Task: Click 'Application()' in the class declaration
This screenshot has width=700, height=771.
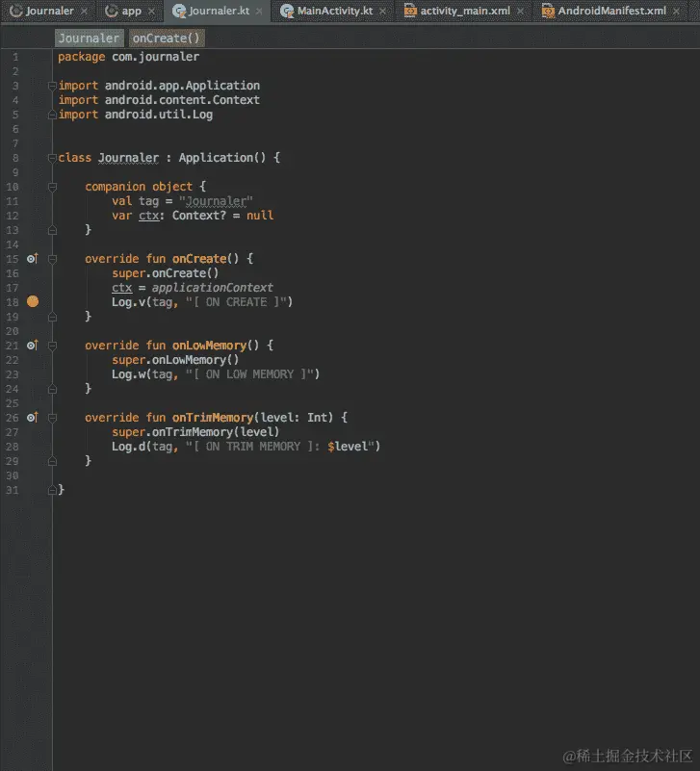Action: (222, 158)
